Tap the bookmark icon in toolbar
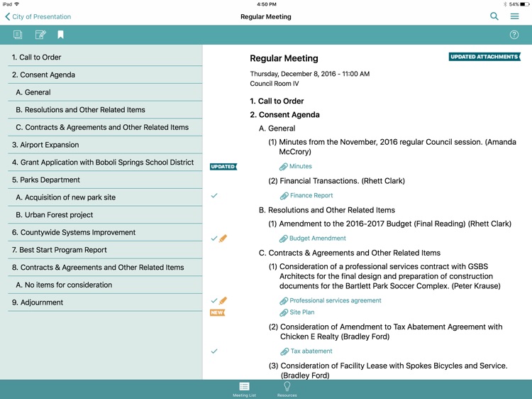Image resolution: width=532 pixels, height=399 pixels. [60, 35]
